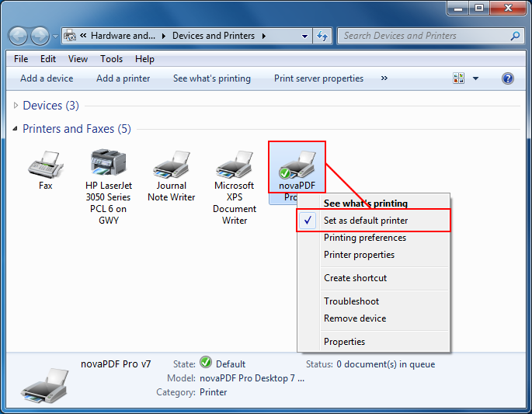Click Add a device toolbar button
The image size is (532, 414).
pyautogui.click(x=47, y=78)
